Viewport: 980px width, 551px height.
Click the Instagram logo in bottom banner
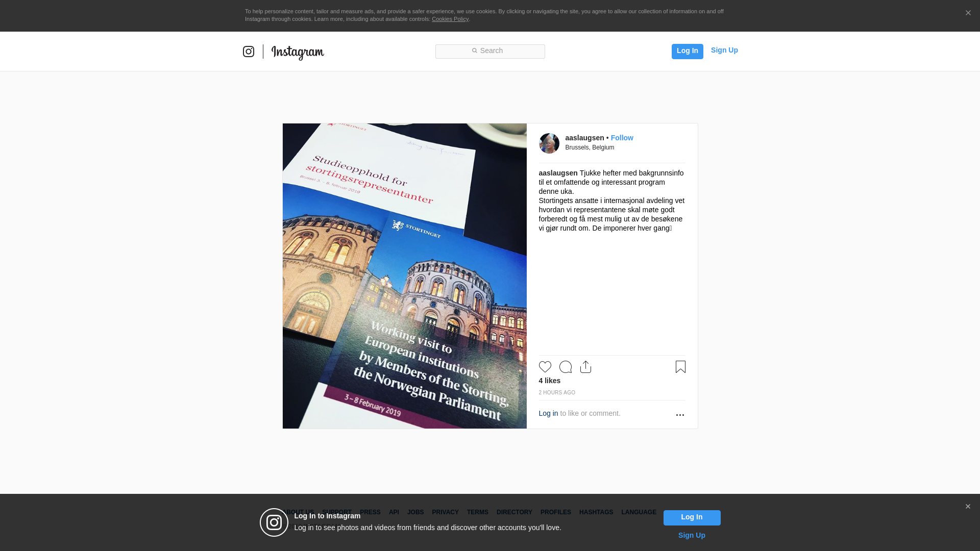tap(274, 522)
